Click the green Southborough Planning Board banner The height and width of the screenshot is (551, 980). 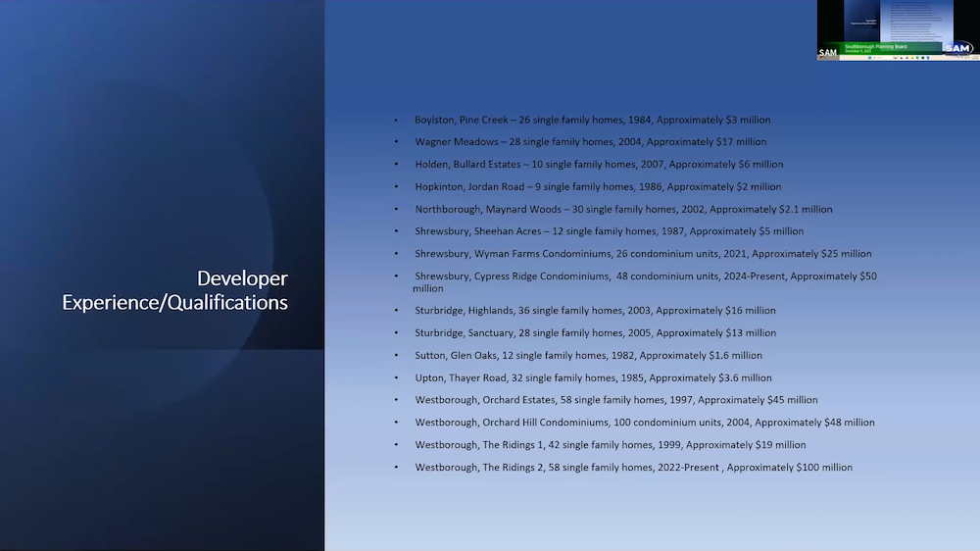point(878,47)
